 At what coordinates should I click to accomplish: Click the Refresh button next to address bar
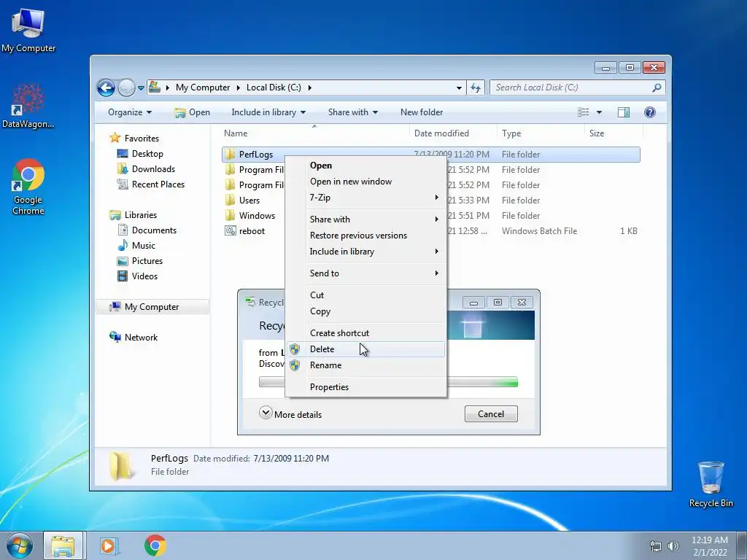476,87
